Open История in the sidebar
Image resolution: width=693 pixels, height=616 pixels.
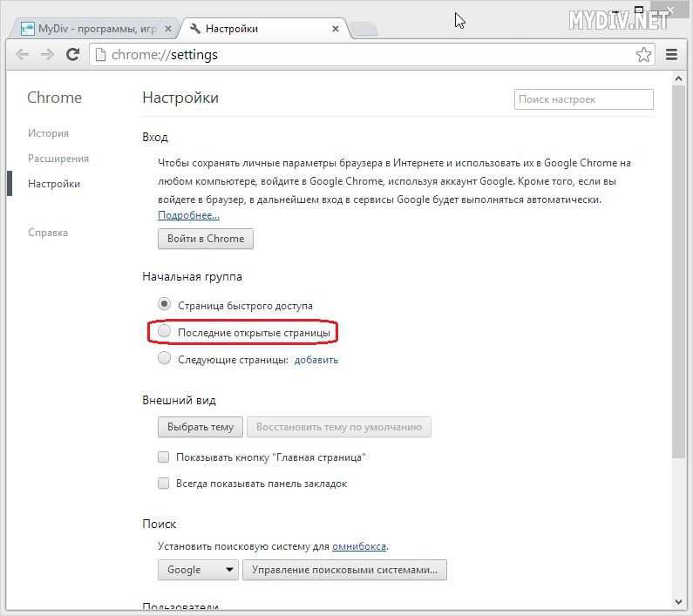pyautogui.click(x=48, y=133)
